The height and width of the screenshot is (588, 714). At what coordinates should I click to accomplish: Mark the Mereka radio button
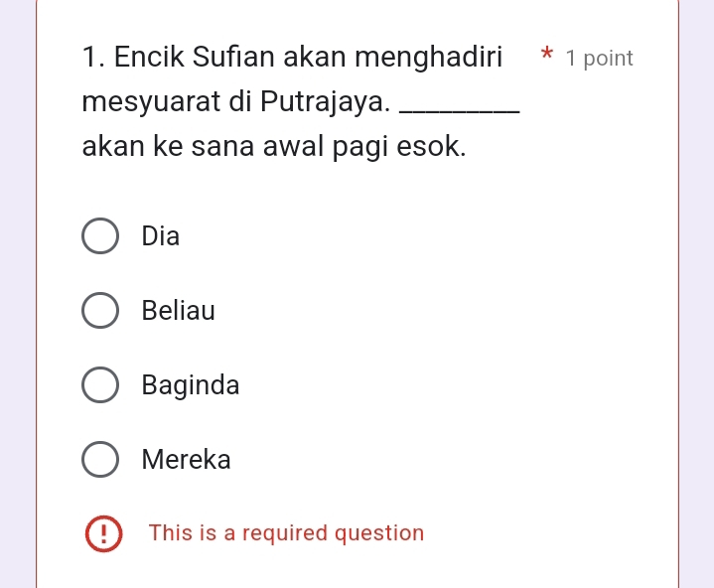(x=98, y=460)
